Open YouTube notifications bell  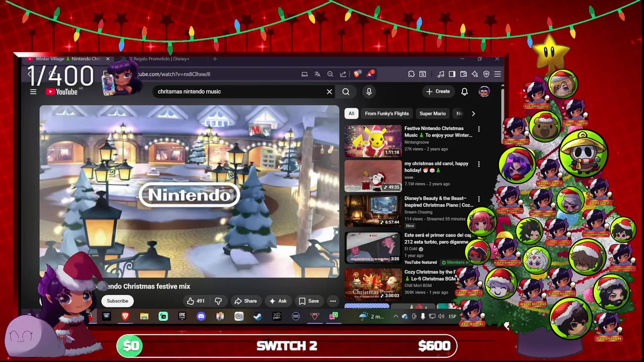click(x=464, y=92)
